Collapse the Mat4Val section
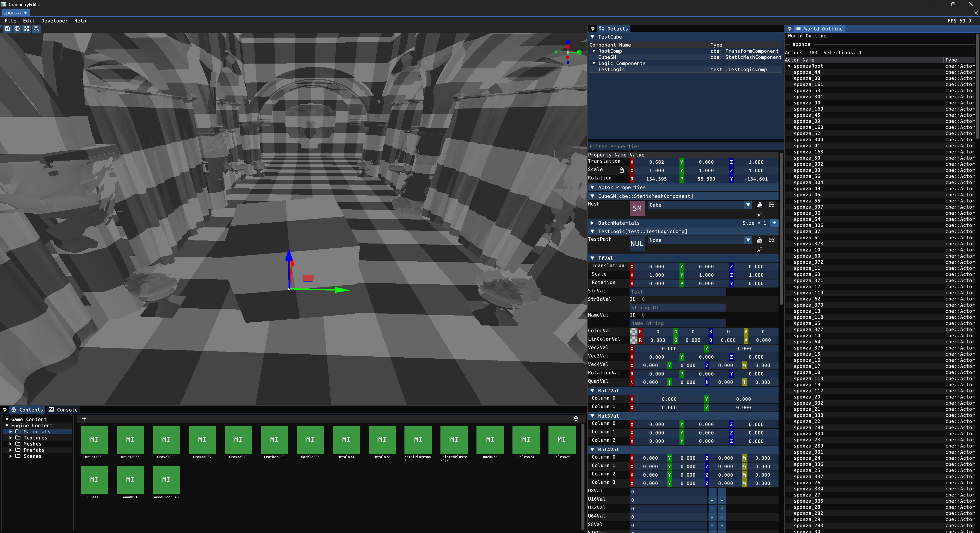Image resolution: width=980 pixels, height=533 pixels. [592, 449]
